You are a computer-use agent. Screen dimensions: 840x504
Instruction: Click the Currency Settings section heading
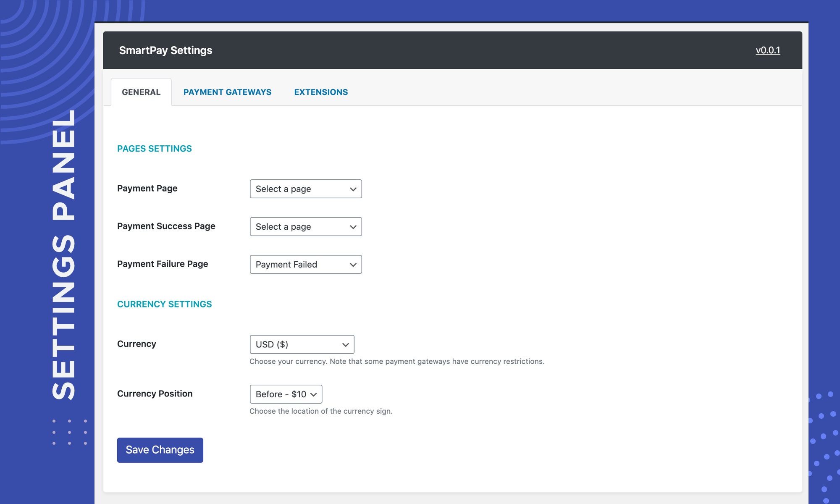pyautogui.click(x=164, y=304)
